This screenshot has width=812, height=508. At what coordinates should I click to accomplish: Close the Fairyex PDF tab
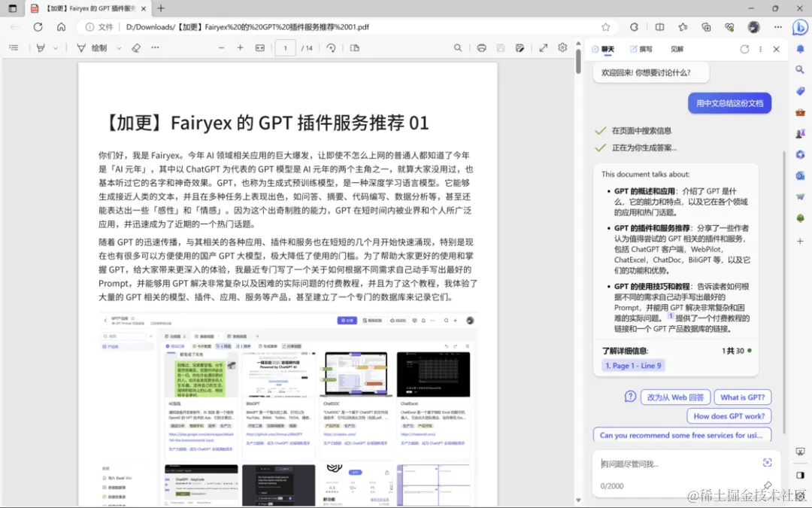(144, 9)
